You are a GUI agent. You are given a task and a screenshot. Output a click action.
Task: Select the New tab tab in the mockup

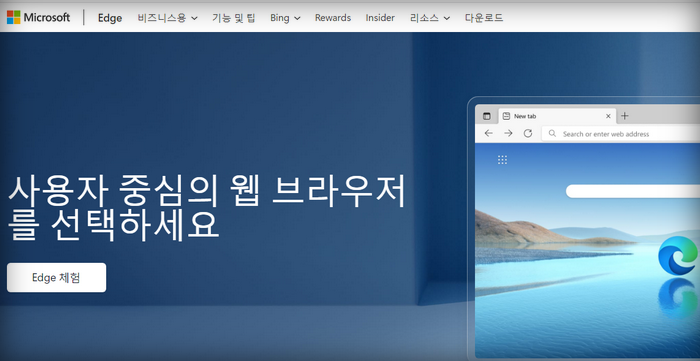pos(557,116)
